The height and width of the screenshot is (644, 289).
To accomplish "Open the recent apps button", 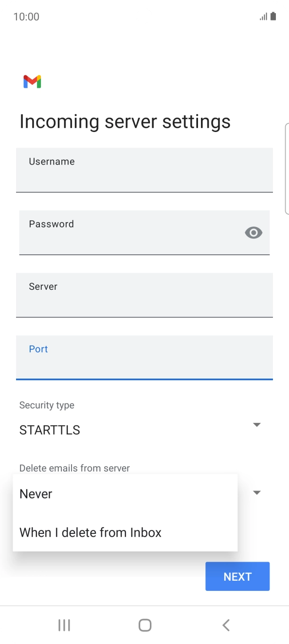I will click(64, 625).
